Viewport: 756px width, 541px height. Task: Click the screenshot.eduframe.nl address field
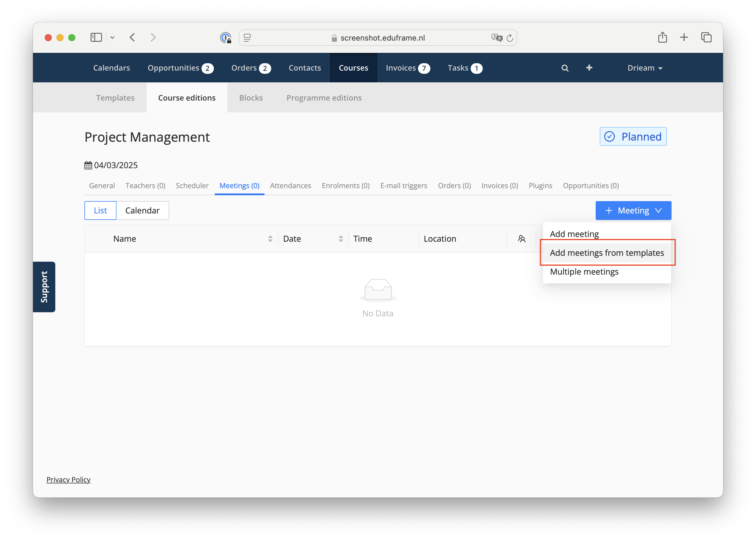[378, 38]
